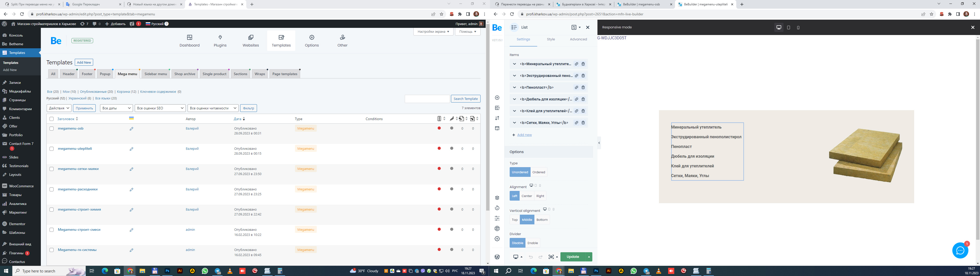Clone the Минеральный утеплитель list item
This screenshot has width=980, height=276.
pyautogui.click(x=576, y=64)
